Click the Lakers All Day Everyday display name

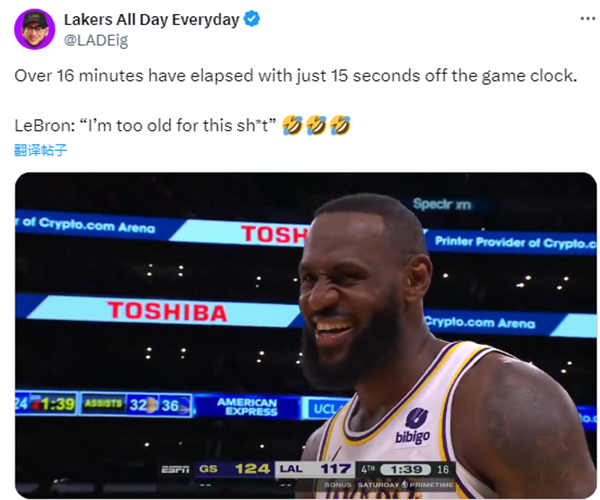pos(152,19)
